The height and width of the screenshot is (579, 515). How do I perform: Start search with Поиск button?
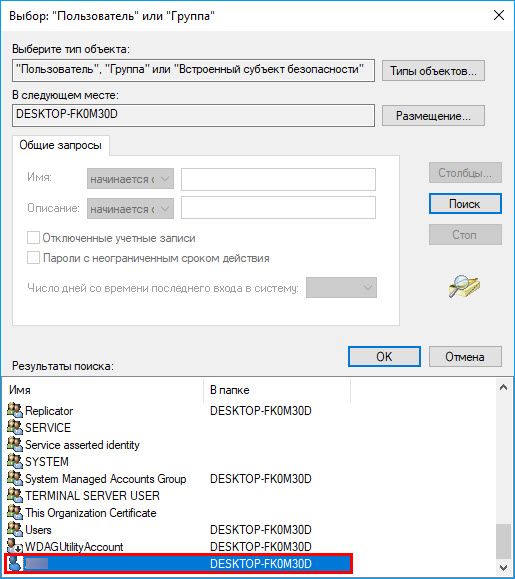465,203
